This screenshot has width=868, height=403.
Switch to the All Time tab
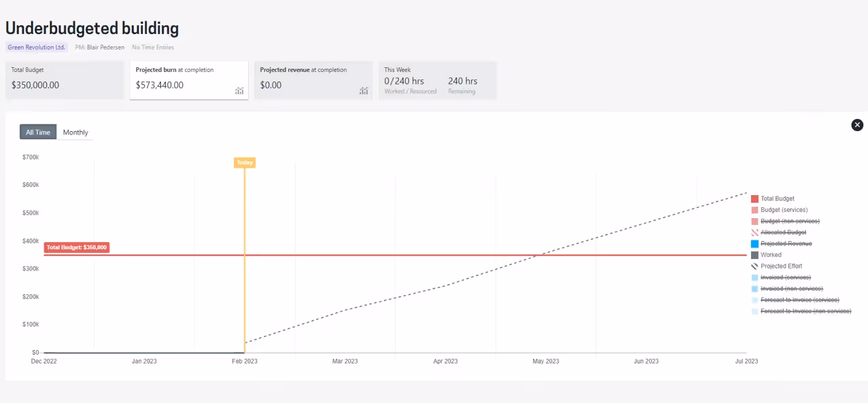[x=38, y=133]
